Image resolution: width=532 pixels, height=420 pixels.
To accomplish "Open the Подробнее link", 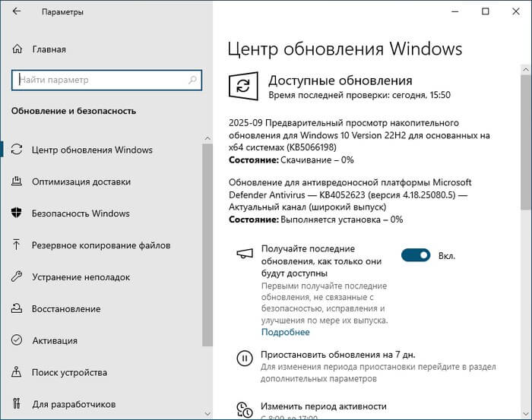I will (286, 333).
